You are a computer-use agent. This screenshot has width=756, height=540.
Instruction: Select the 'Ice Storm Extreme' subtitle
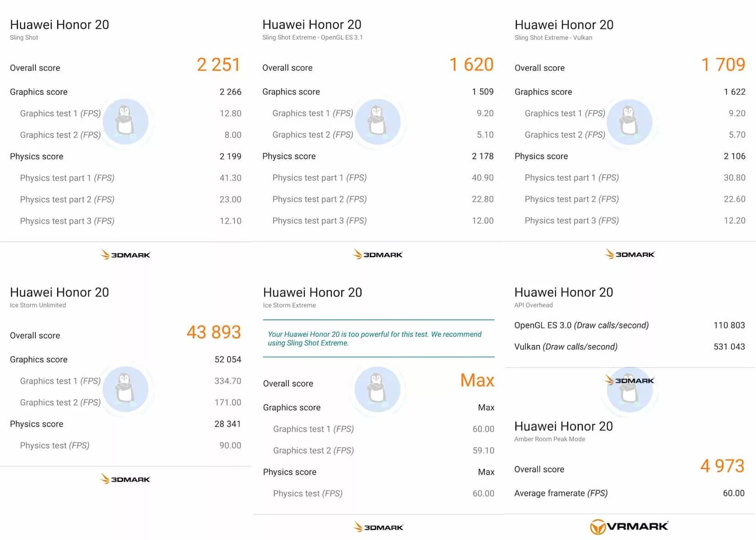[289, 305]
